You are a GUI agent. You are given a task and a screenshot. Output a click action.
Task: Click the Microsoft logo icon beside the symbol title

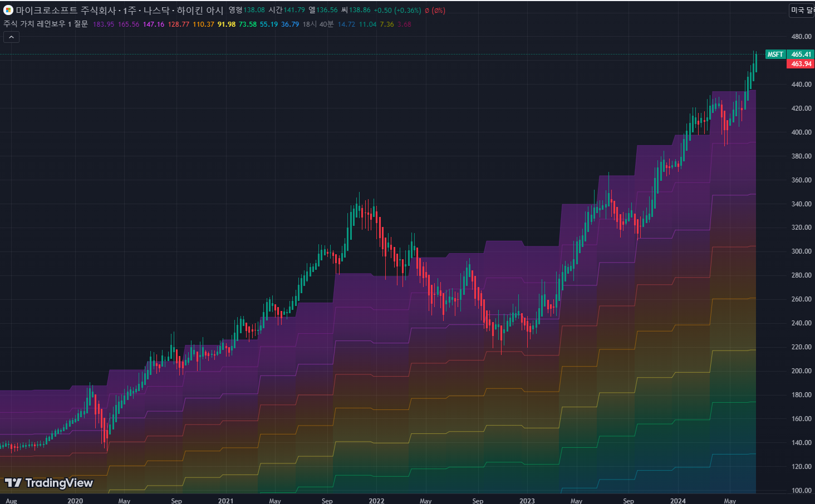click(8, 10)
